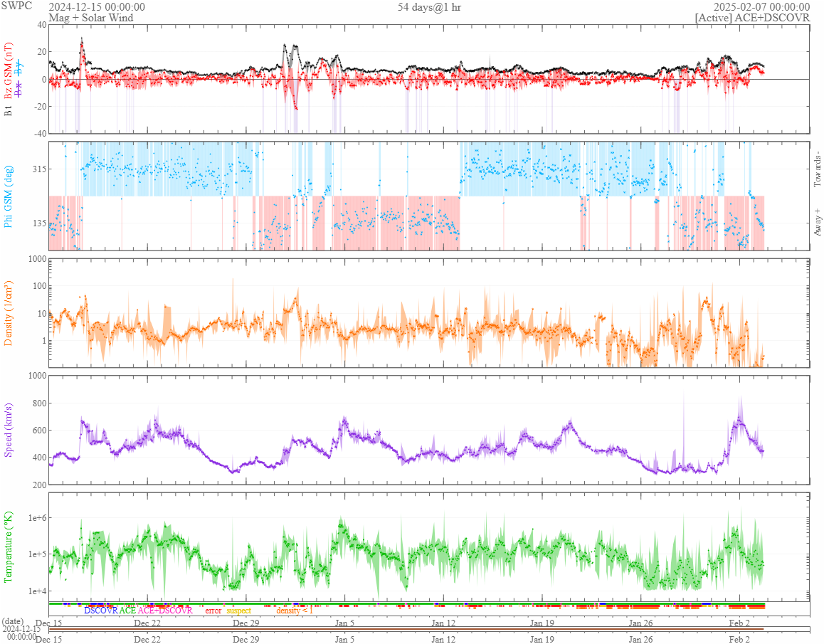Image resolution: width=824 pixels, height=644 pixels.
Task: Click the Dec 29 tick on the plot date axis
Action: tap(246, 623)
